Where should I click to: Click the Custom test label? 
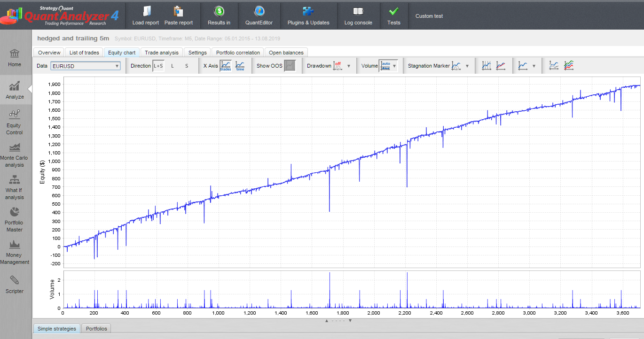(429, 16)
